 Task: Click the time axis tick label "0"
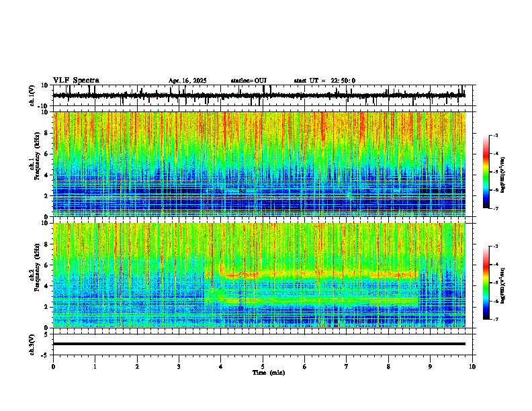pos(53,367)
